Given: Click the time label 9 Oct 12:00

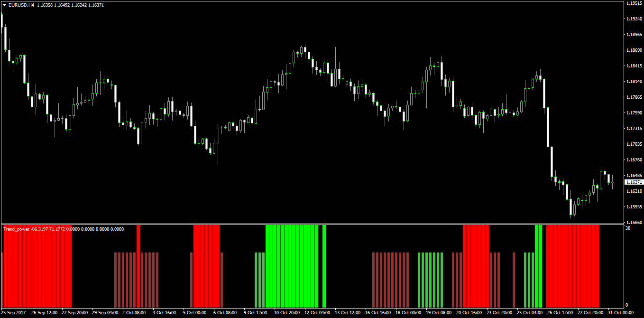Looking at the screenshot, I should [256, 313].
